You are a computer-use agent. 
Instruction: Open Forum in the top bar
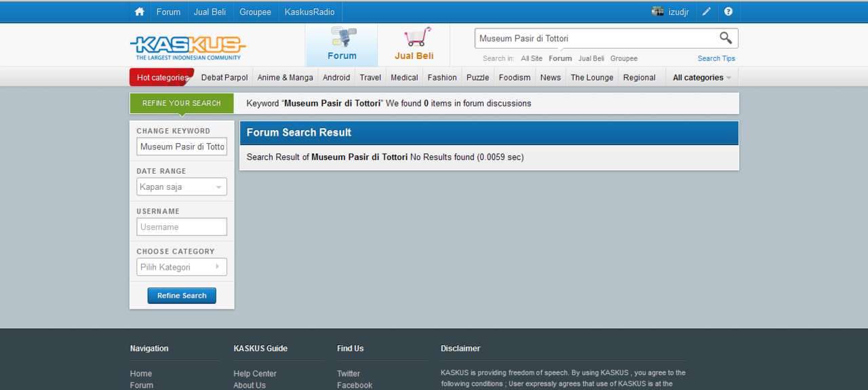168,12
